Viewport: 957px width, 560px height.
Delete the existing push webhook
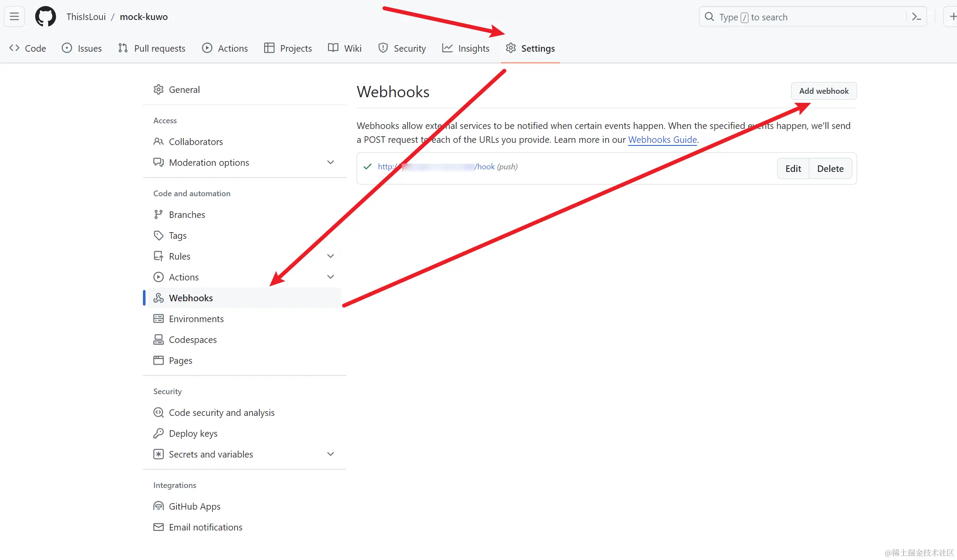[830, 168]
